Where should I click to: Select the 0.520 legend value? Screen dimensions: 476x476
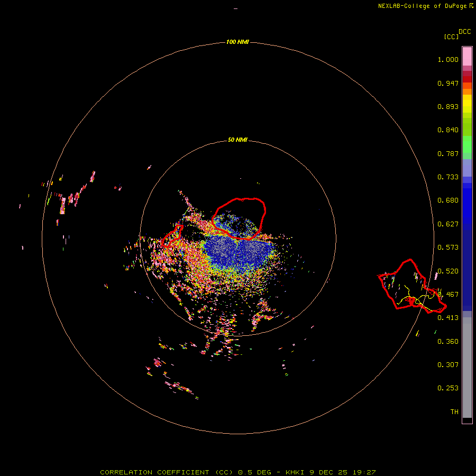(448, 271)
